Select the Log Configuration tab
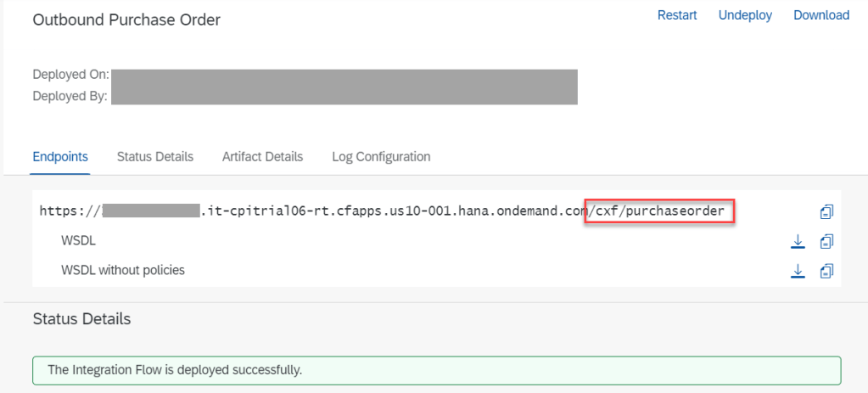This screenshot has width=868, height=393. click(381, 156)
